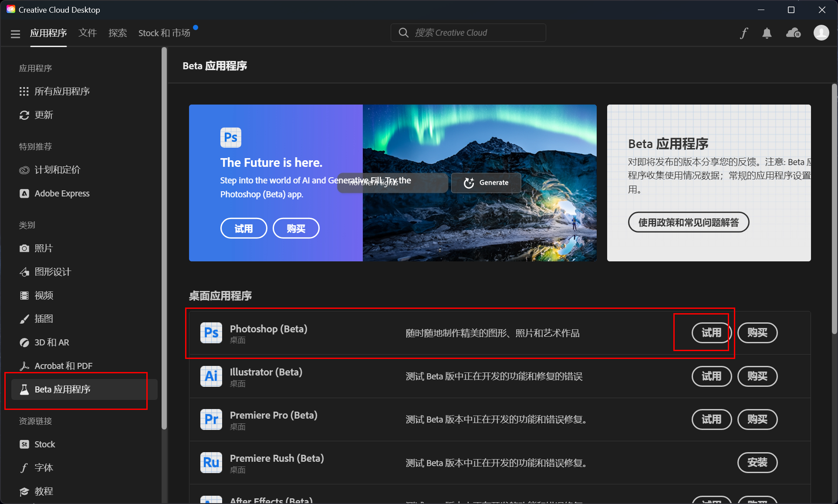Click the Creative Cloud logo in title bar

pos(11,10)
